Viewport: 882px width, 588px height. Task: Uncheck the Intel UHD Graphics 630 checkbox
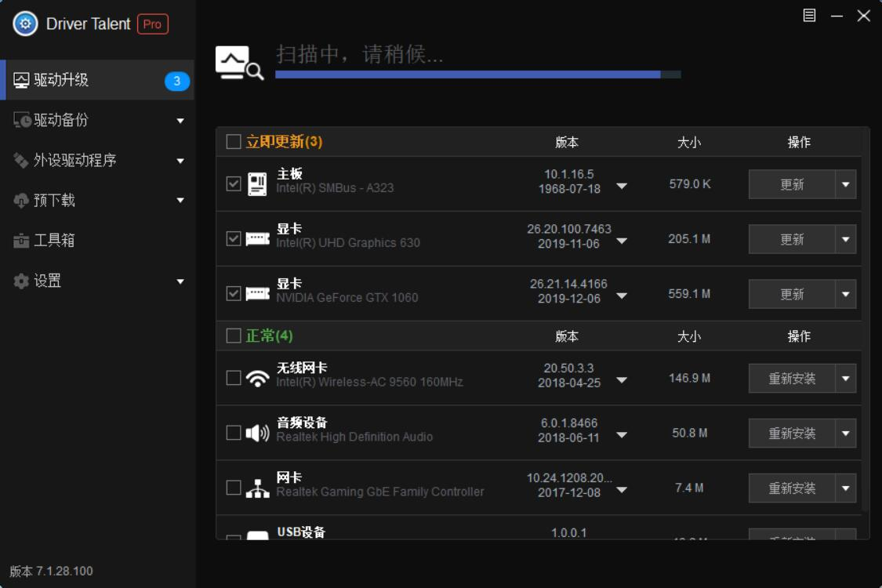(x=234, y=238)
